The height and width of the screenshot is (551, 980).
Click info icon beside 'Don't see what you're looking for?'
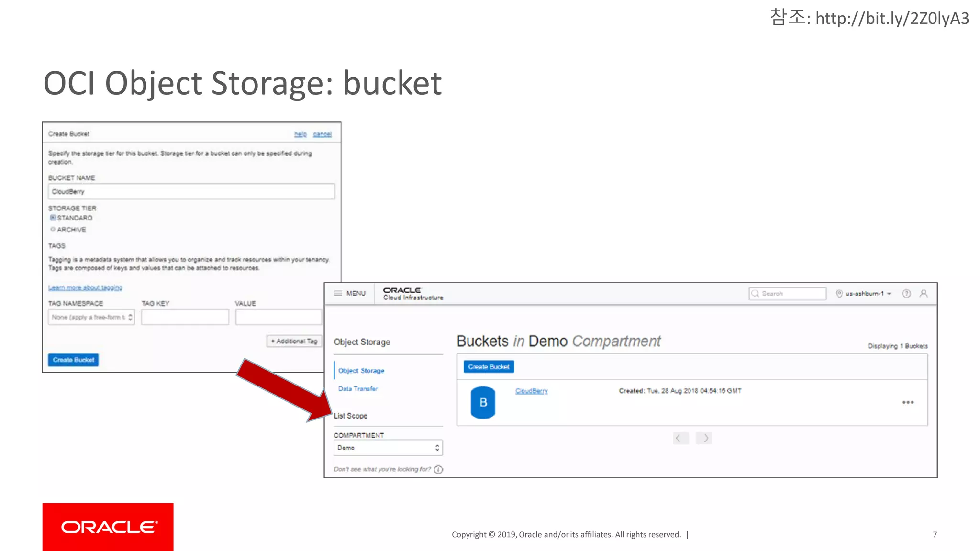[438, 470]
